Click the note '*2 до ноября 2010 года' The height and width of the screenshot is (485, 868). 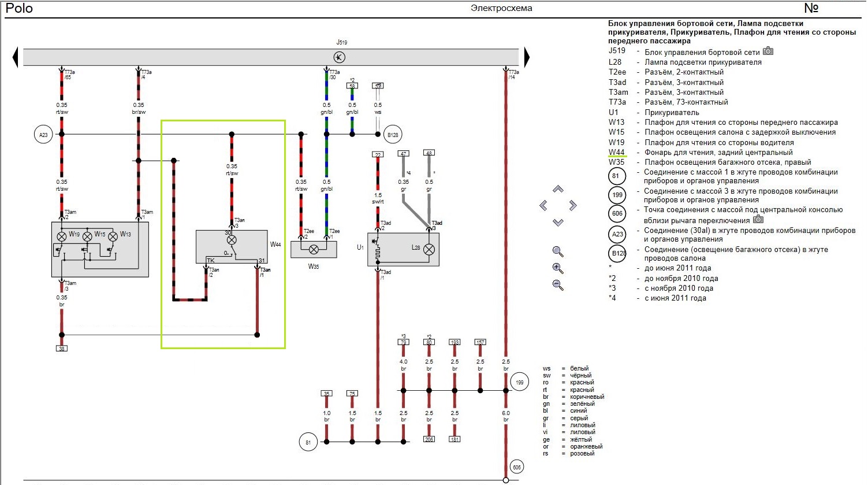[x=663, y=278]
